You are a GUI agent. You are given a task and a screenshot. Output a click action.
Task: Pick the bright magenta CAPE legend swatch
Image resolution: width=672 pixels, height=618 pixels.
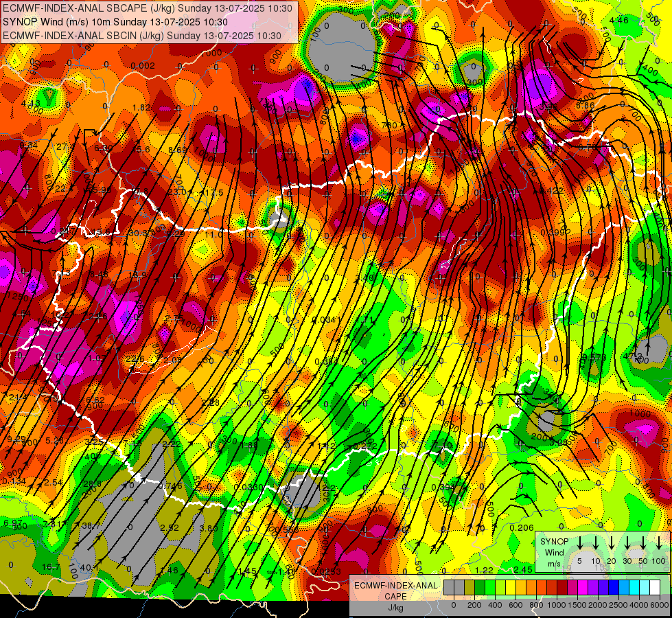tap(583, 588)
